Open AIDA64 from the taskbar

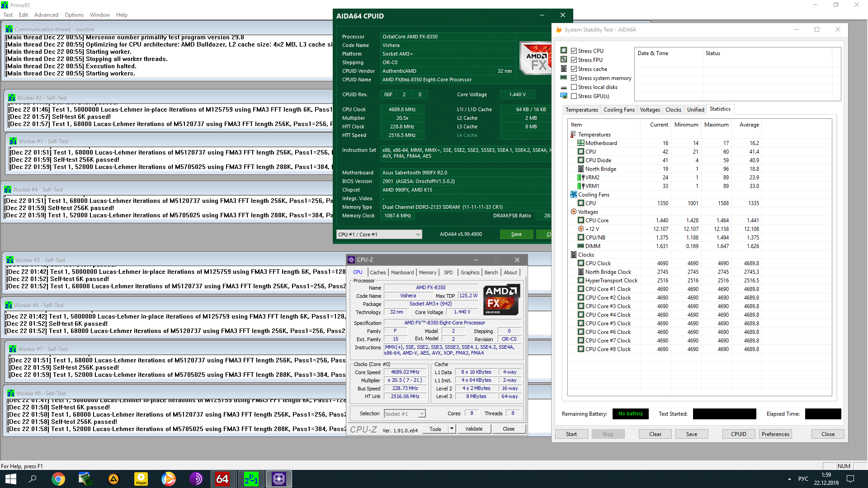pyautogui.click(x=222, y=479)
